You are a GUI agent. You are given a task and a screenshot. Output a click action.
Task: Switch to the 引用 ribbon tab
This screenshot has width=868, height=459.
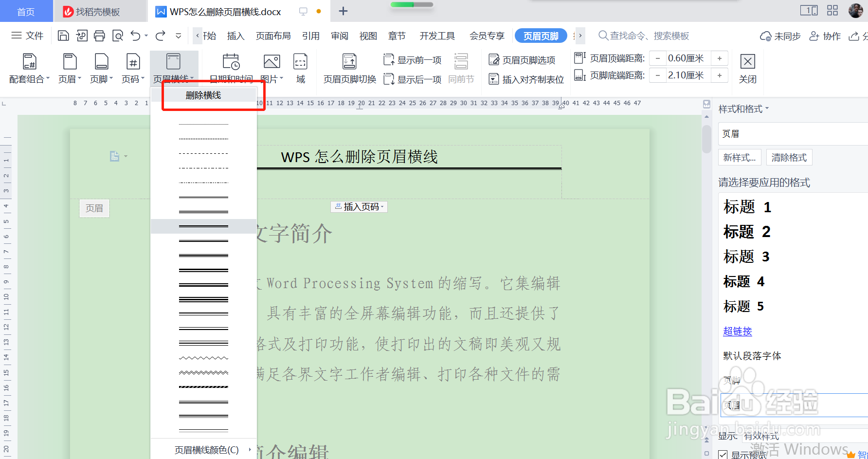(310, 36)
